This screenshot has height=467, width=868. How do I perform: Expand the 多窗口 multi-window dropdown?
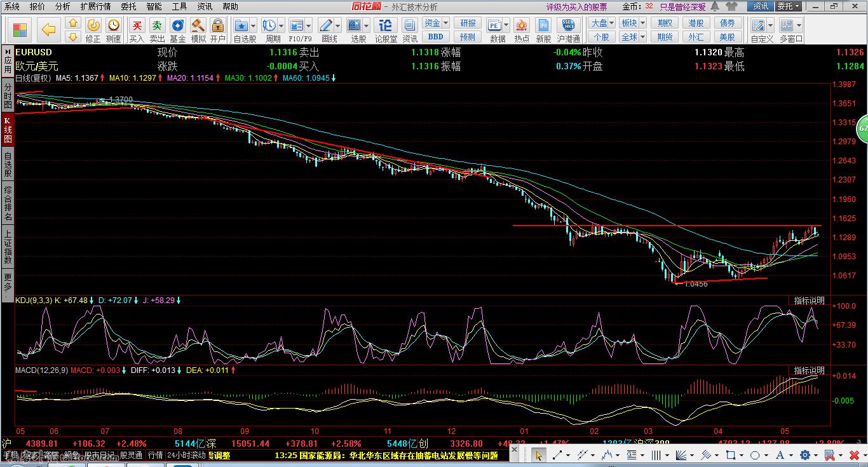[x=799, y=26]
